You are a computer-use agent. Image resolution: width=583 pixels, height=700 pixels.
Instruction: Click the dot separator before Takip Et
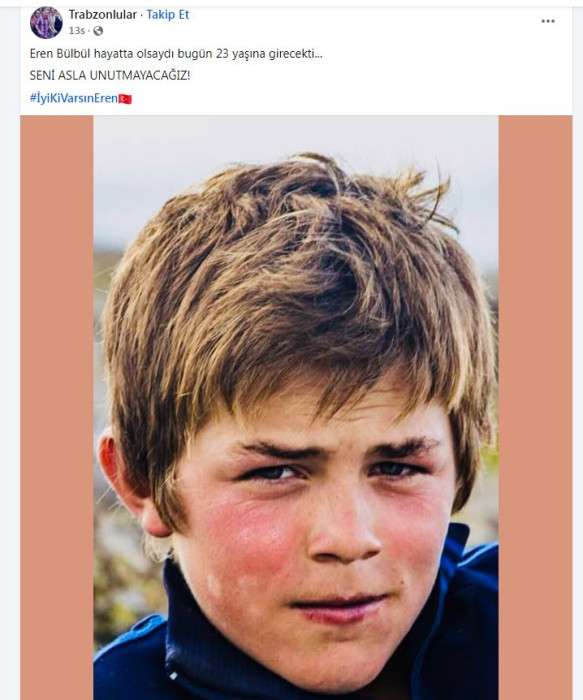tap(142, 15)
